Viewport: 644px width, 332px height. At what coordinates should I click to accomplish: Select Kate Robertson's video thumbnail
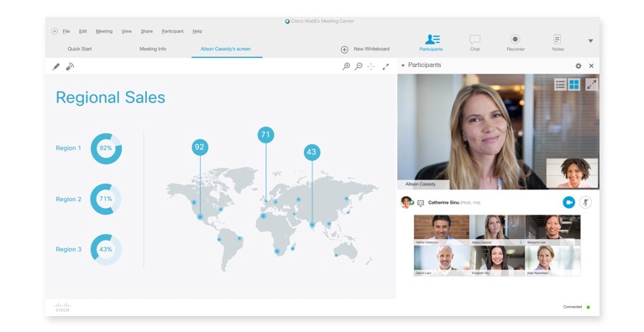[552, 261]
